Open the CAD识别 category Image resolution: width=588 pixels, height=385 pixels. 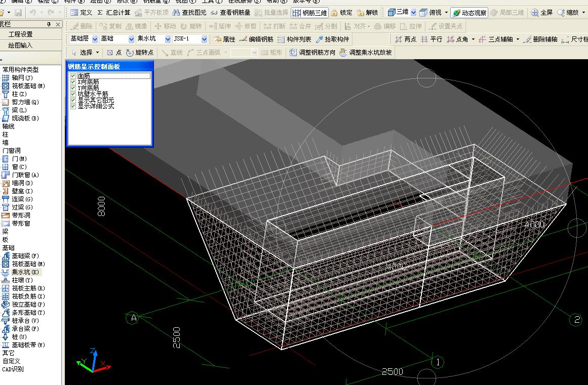coord(13,369)
